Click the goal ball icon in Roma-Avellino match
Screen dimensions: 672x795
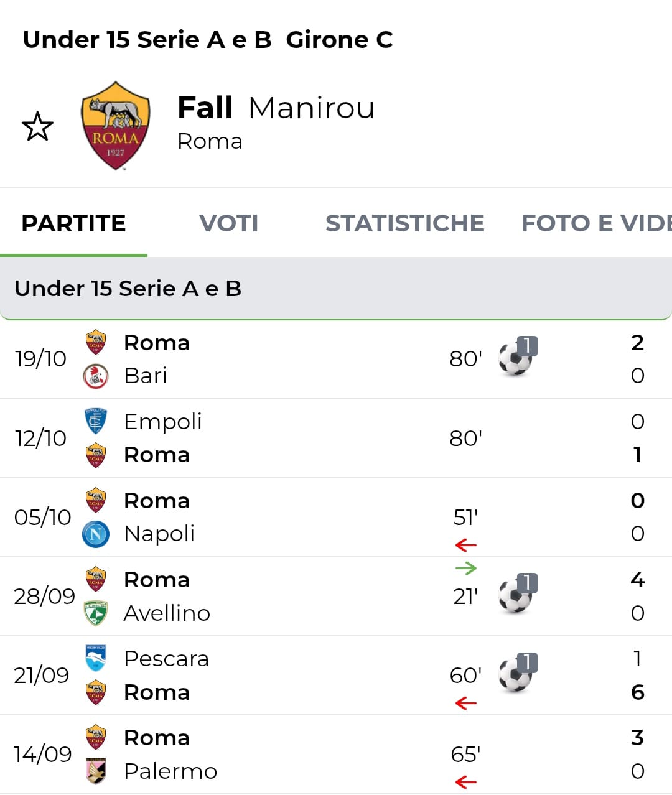516,595
